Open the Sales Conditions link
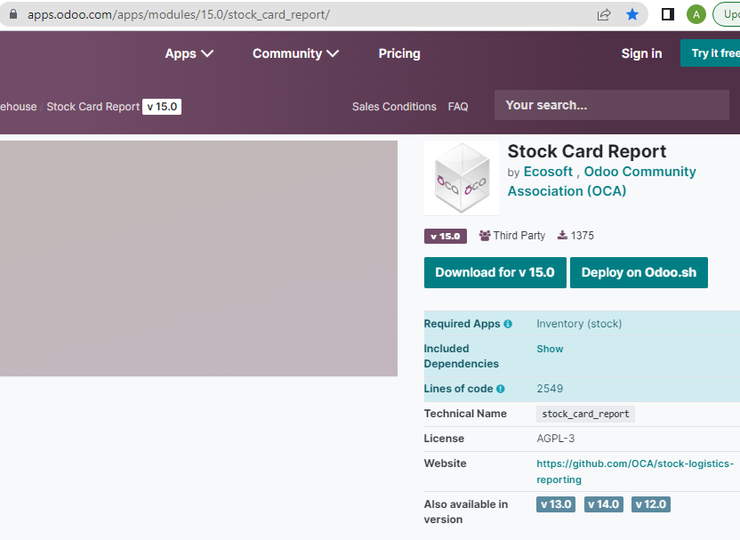The height and width of the screenshot is (540, 740). 394,107
